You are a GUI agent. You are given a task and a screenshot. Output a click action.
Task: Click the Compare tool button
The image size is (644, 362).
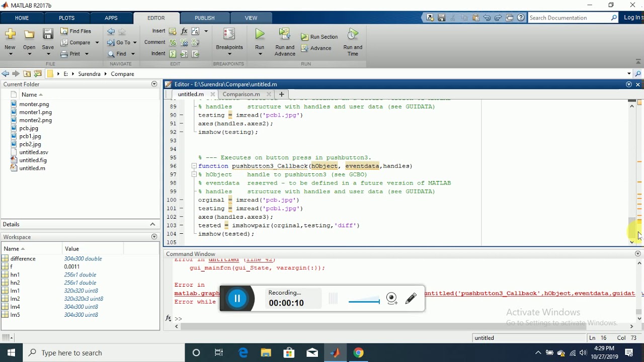[x=75, y=43]
